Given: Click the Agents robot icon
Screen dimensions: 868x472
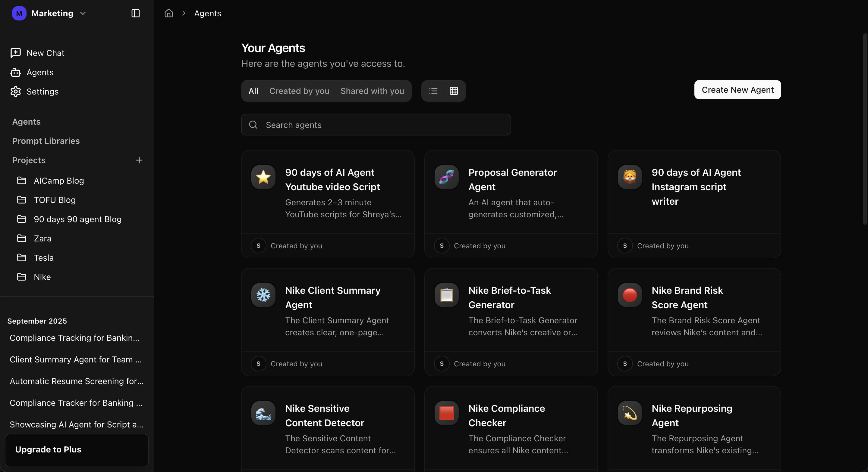Looking at the screenshot, I should point(15,72).
